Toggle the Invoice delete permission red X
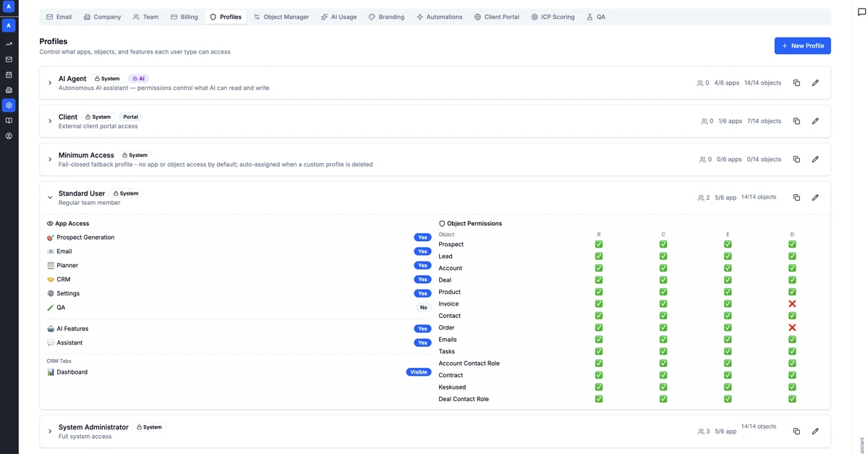Image resolution: width=868 pixels, height=454 pixels. tap(792, 304)
